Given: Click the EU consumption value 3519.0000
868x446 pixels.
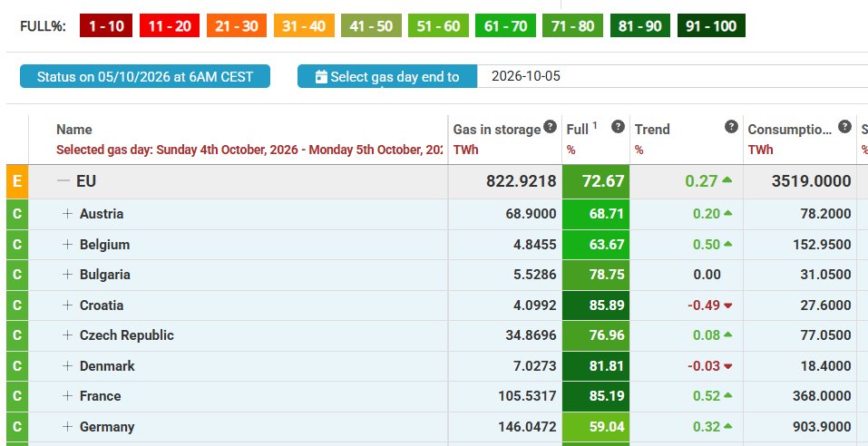Looking at the screenshot, I should [x=811, y=181].
